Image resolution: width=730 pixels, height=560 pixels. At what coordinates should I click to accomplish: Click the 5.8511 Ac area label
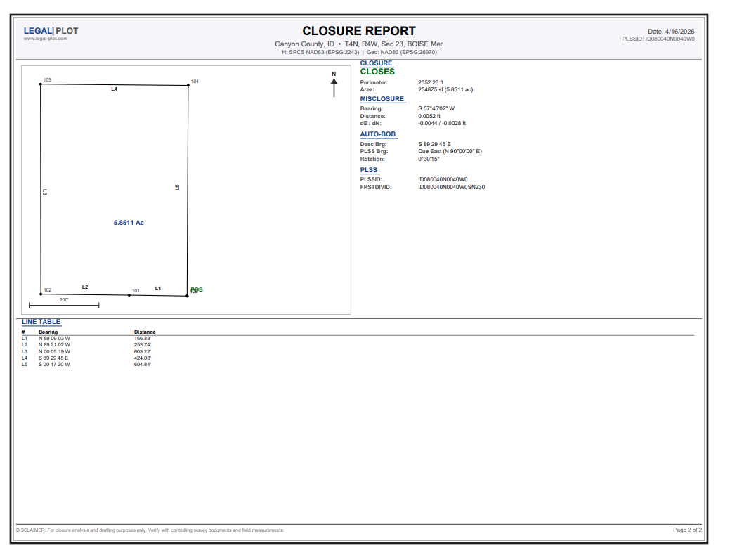pos(129,223)
